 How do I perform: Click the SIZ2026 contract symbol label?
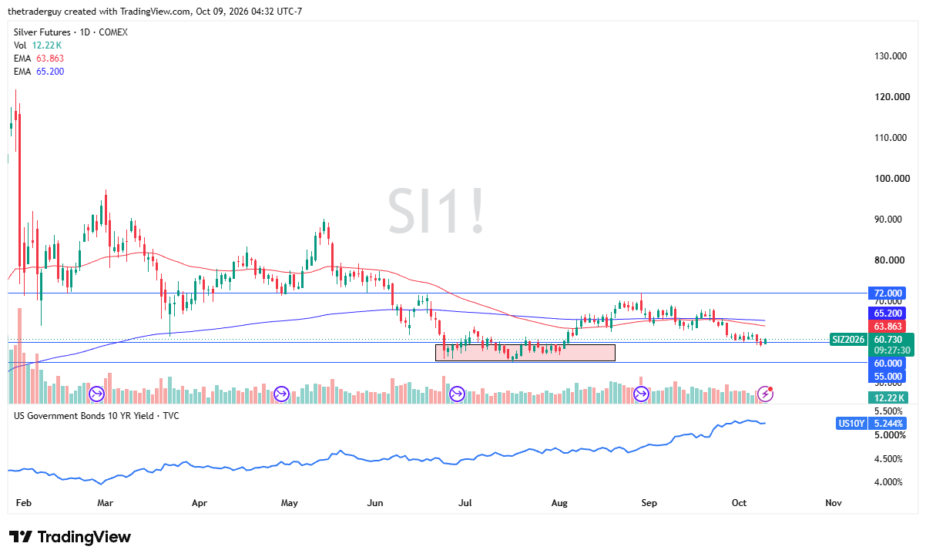(850, 340)
